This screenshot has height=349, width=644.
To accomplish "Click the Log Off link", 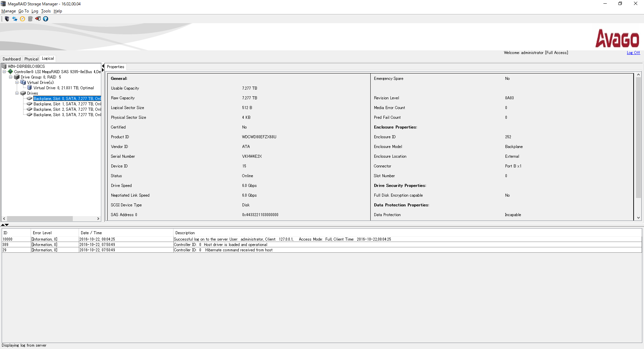I will pyautogui.click(x=633, y=53).
